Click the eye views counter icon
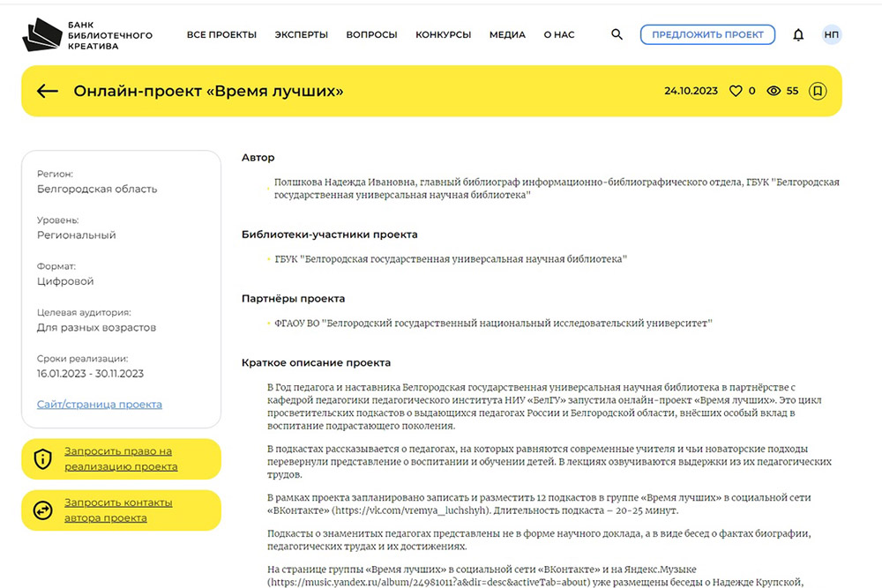The image size is (882, 588). [774, 91]
